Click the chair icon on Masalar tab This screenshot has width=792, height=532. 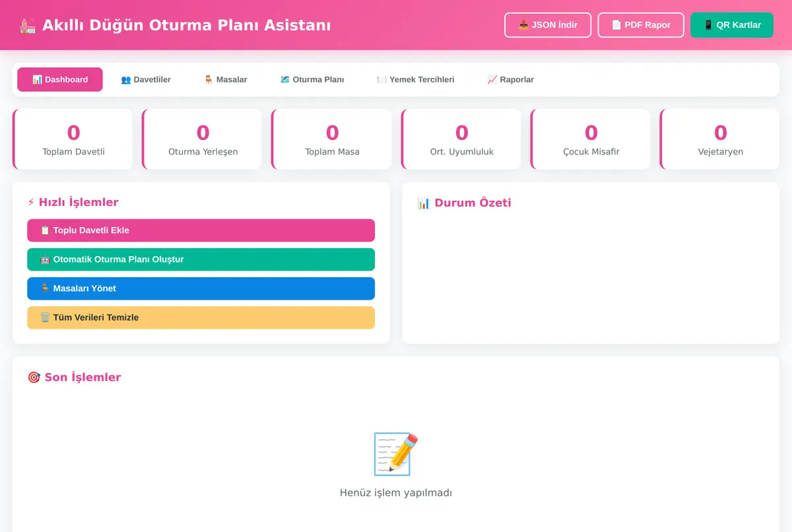[209, 79]
